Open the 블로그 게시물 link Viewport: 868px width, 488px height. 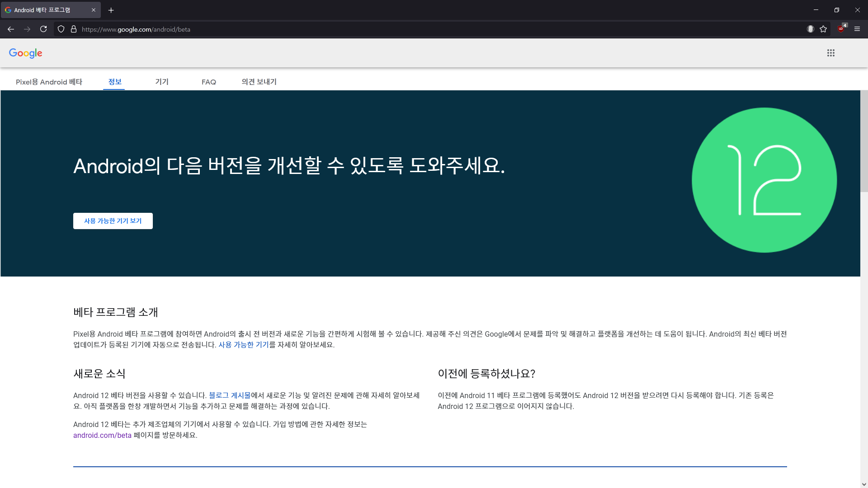point(230,395)
